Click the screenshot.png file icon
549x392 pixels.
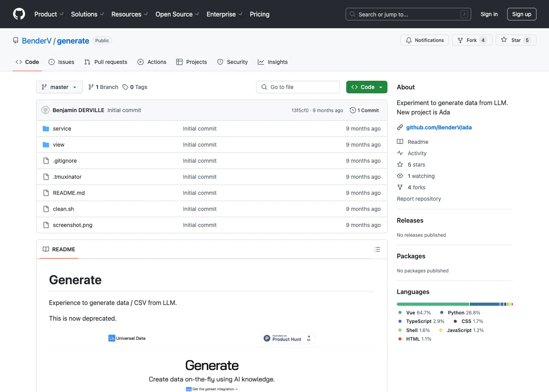pos(46,225)
